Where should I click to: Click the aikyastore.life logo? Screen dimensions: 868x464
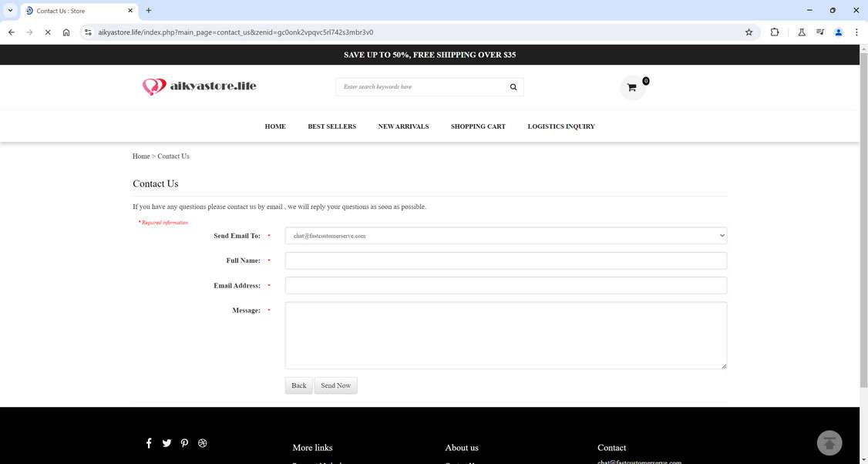(x=200, y=86)
